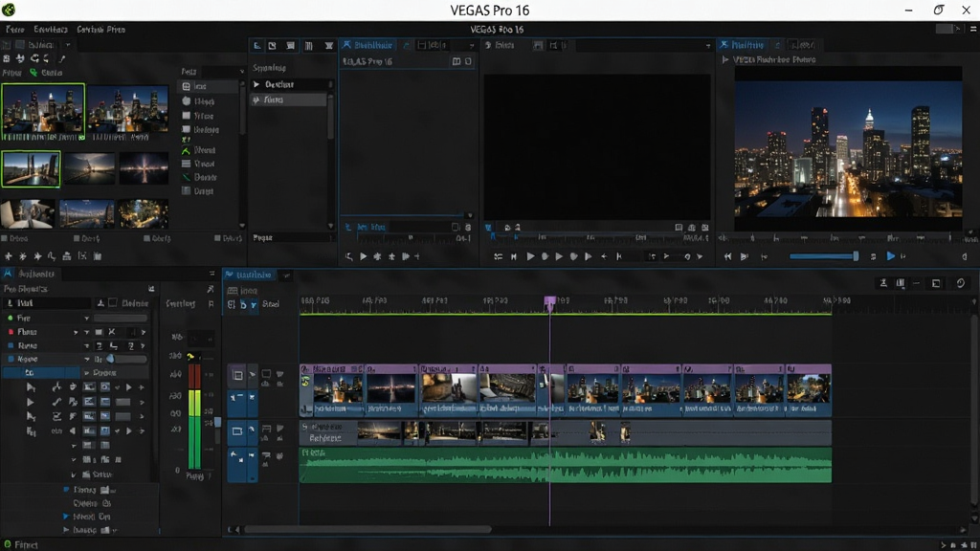Toggle the first checkbox below the media thumbnails
Screen dimensions: 980x551
coord(5,238)
